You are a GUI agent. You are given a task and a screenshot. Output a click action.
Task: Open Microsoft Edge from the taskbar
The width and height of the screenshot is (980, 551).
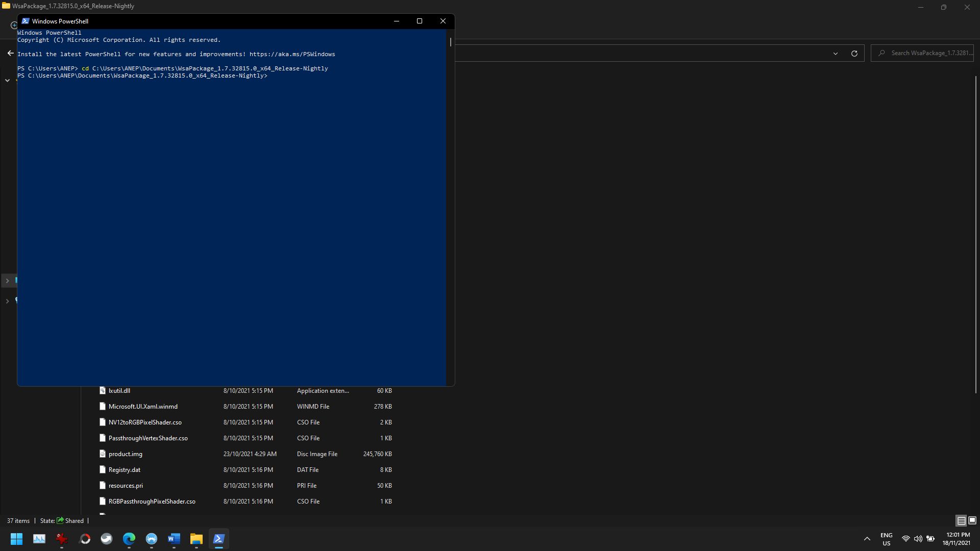click(129, 539)
